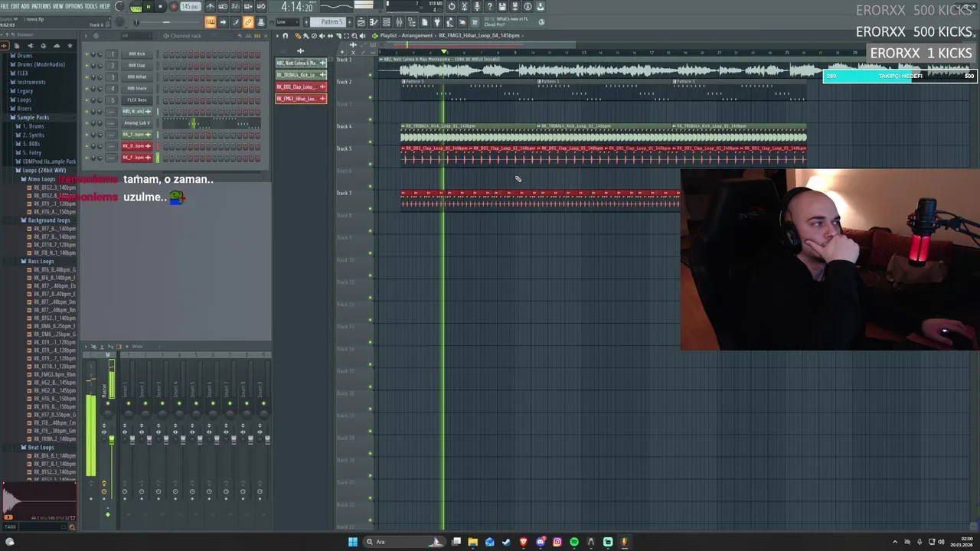Open the playlist view toolbar icon
This screenshot has height=551, width=980.
pos(361,22)
